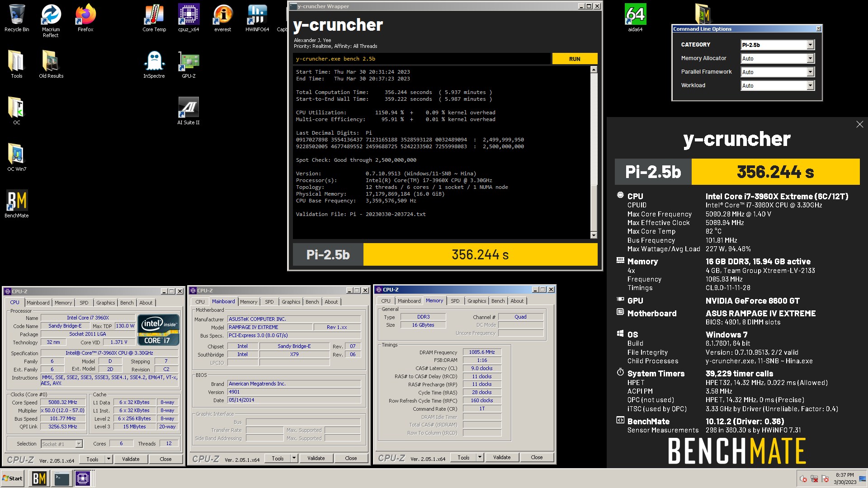Viewport: 868px width, 488px height.
Task: Click Close in the right CPU-Z window
Action: [x=537, y=457]
